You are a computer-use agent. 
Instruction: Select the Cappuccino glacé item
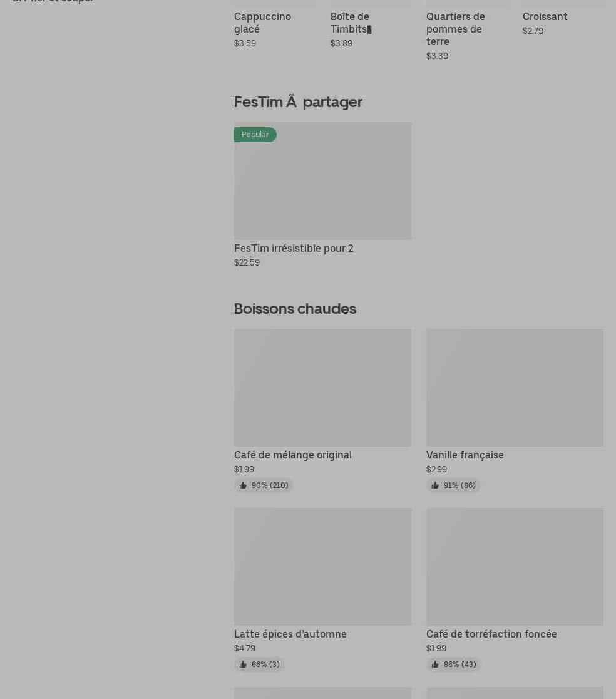tap(262, 23)
